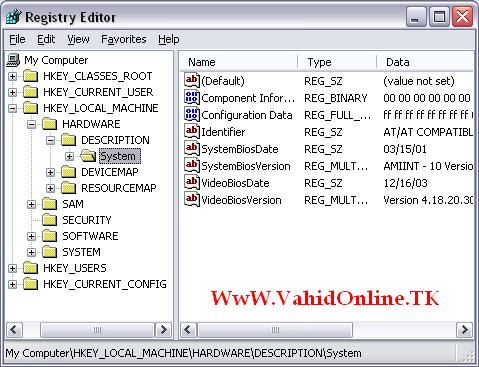
Task: Expand the HKEY_CURRENT_CONFIG key
Action: click(x=12, y=284)
